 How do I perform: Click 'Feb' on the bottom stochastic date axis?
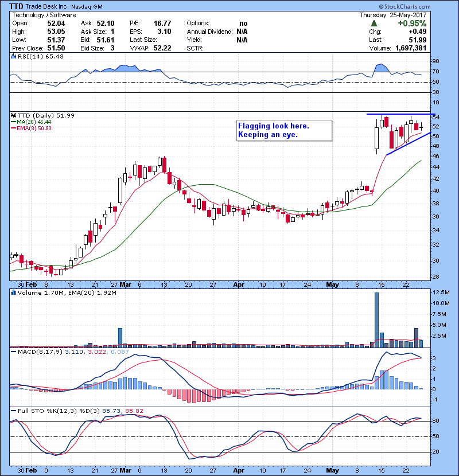32,470
